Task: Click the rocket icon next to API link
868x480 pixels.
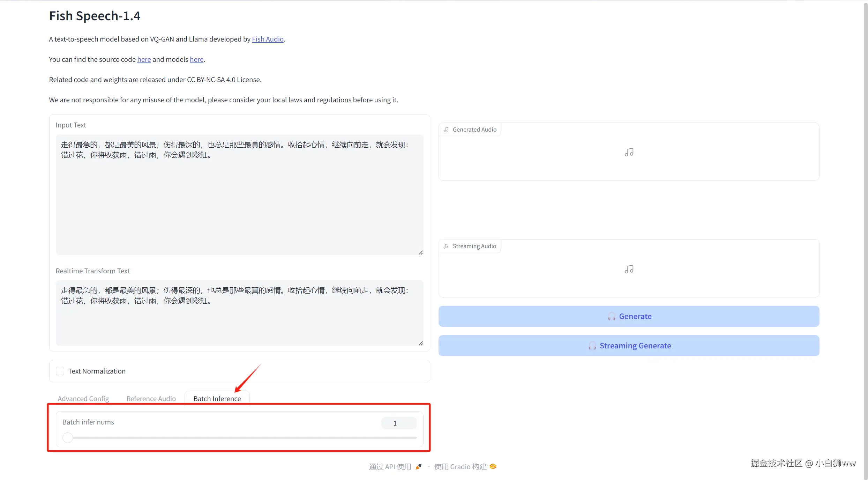Action: coord(419,467)
